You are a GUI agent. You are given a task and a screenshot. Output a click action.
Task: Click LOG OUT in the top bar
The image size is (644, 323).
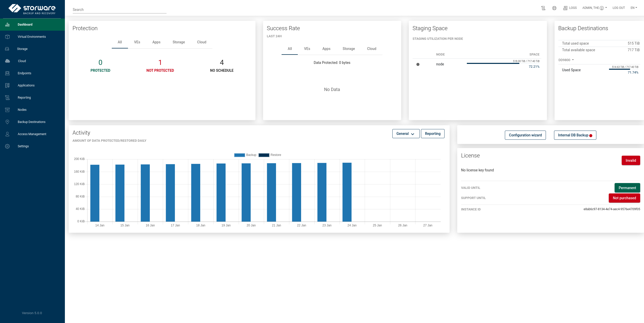coord(619,8)
